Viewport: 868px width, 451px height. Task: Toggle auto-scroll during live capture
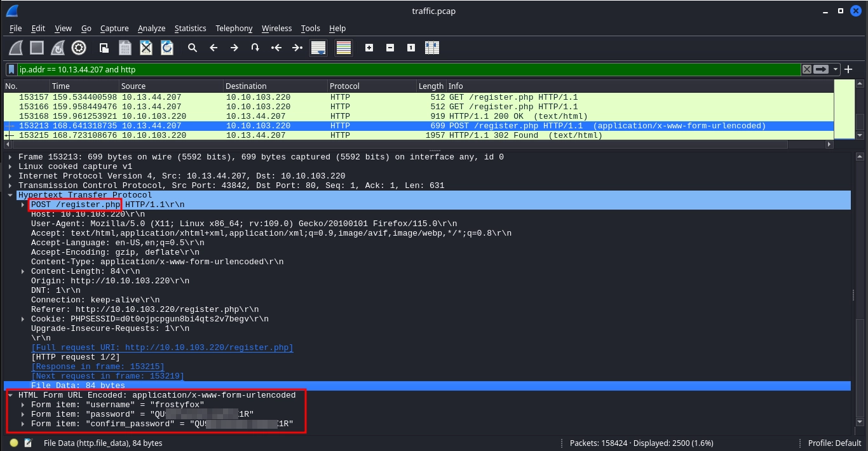coord(318,48)
